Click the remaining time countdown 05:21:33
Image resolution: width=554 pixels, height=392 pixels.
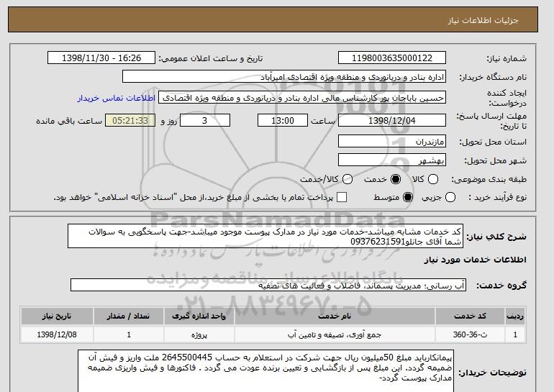click(x=130, y=120)
